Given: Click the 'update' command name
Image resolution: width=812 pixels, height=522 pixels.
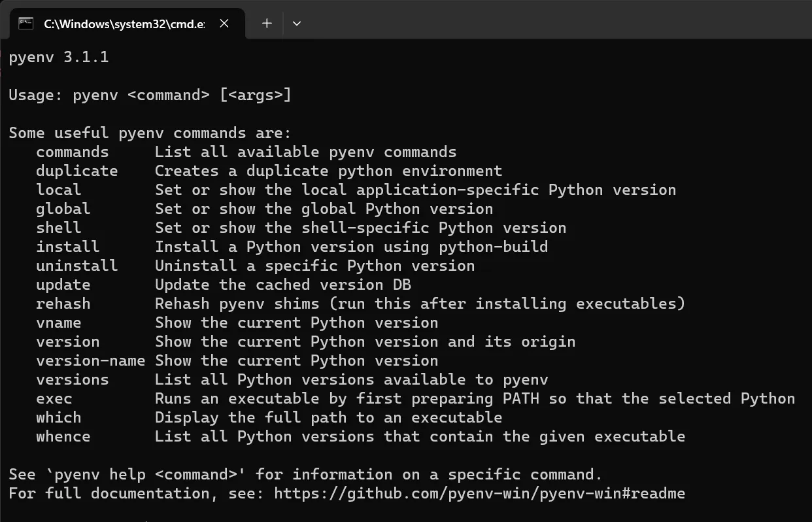Looking at the screenshot, I should click(63, 285).
